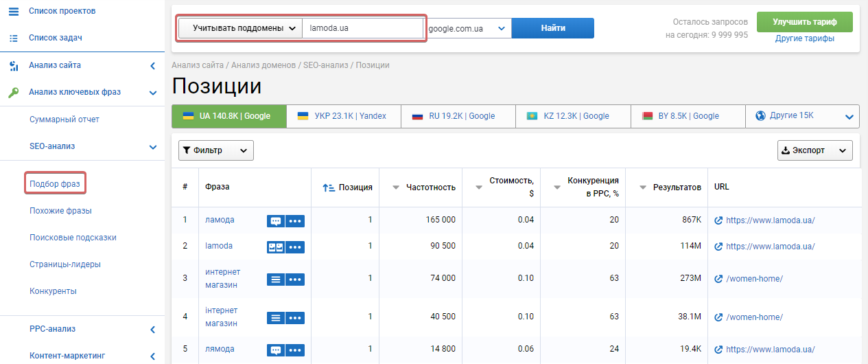Screen dimensions: 868x364
Task: Switch to the KZ 12.3K Google tab
Action: click(x=573, y=116)
